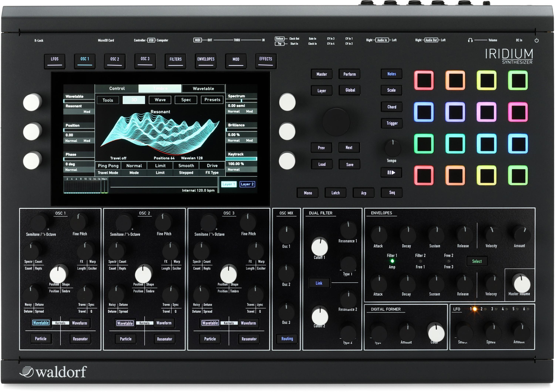Toggle Mono voice mode
The height and width of the screenshot is (392, 555).
pyautogui.click(x=307, y=193)
